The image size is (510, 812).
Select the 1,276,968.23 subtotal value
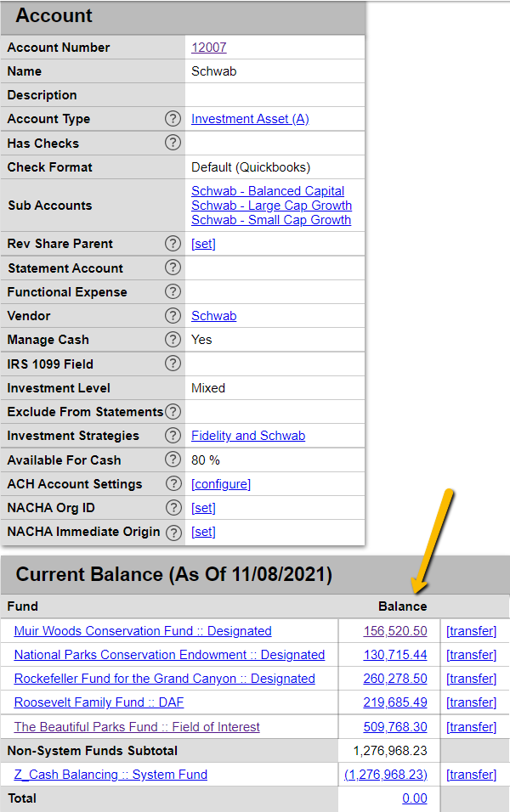click(x=390, y=750)
